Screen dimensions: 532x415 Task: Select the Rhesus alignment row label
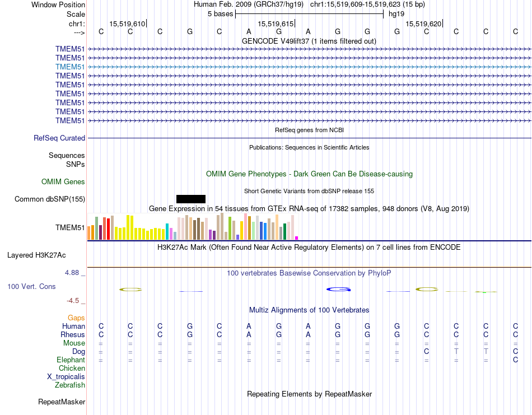coord(73,334)
